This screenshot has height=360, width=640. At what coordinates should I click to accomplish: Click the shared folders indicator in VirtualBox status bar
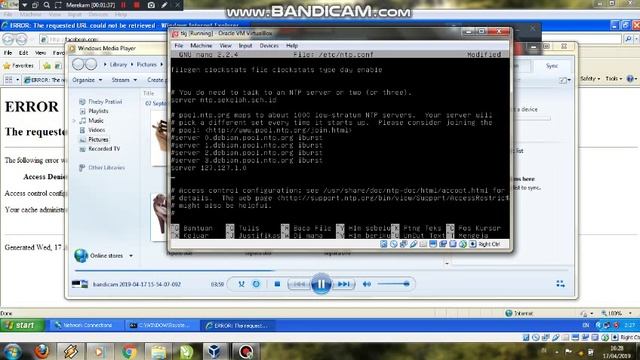[x=423, y=244]
